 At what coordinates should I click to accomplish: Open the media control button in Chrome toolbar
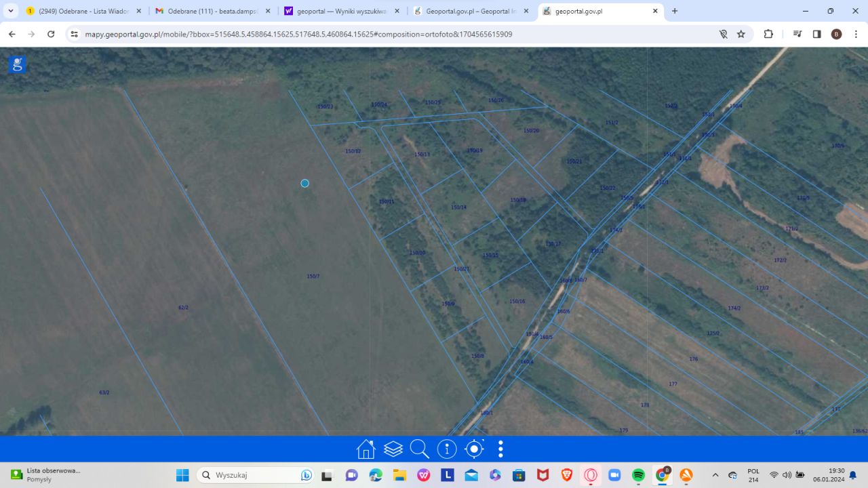797,34
